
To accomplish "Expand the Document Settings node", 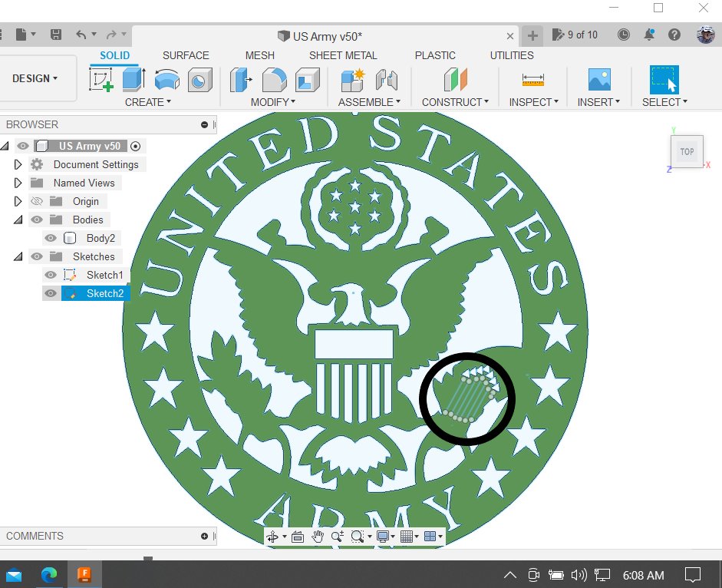I will click(x=18, y=164).
